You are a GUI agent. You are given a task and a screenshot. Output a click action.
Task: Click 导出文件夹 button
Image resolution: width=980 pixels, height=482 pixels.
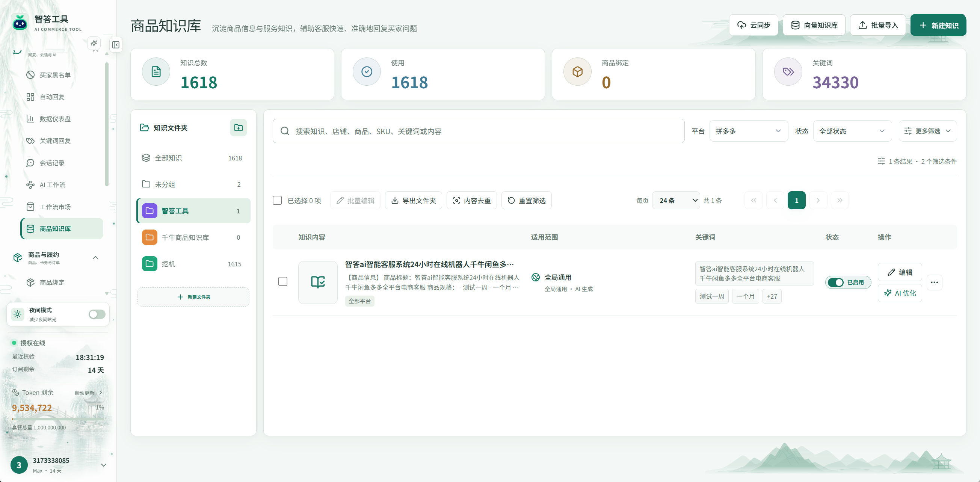point(413,201)
